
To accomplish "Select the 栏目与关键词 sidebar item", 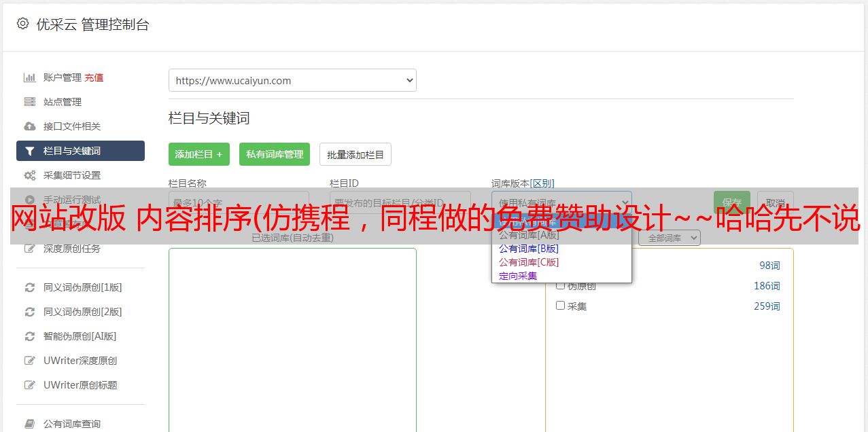I will pos(80,151).
